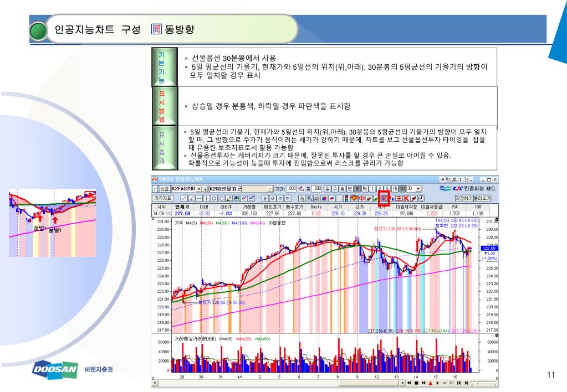Image resolution: width=567 pixels, height=392 pixels.
Task: Click the scrollbar left arrow
Action: pos(155,383)
